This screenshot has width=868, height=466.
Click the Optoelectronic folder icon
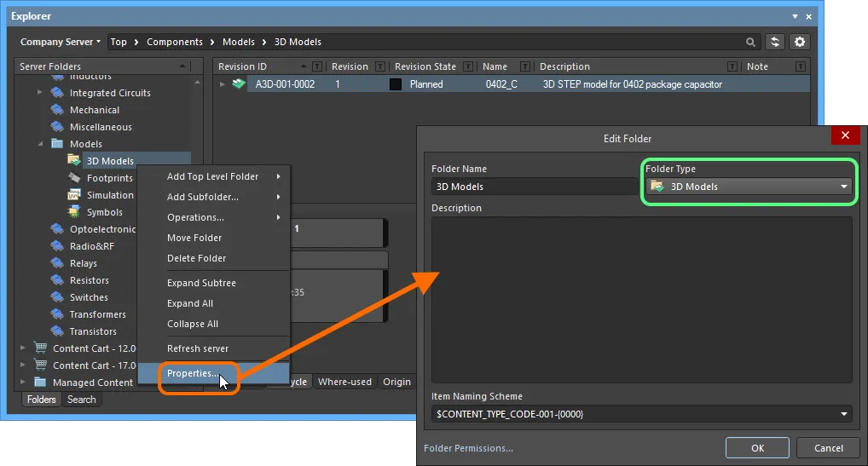point(57,229)
